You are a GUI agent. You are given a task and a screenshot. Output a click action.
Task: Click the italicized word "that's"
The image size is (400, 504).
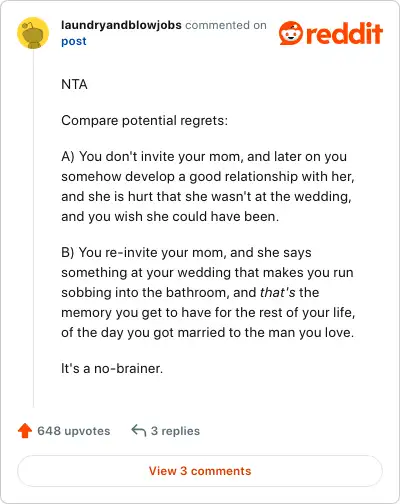pos(278,293)
